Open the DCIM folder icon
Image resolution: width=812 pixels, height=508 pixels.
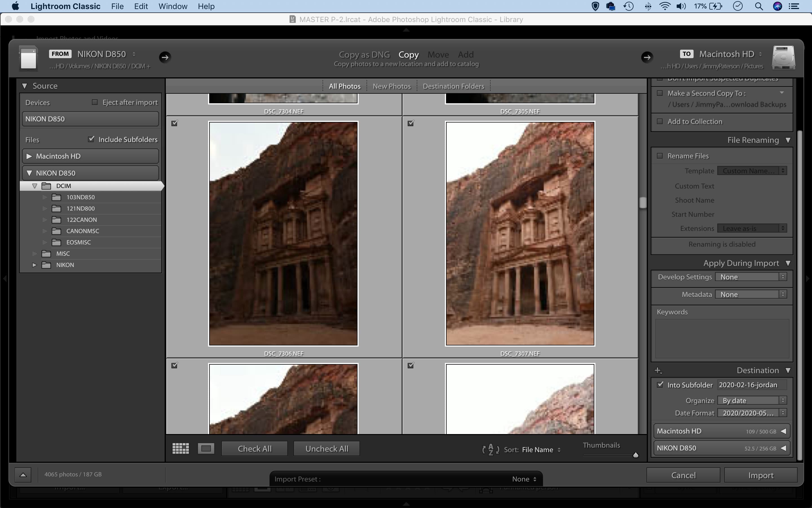click(46, 186)
